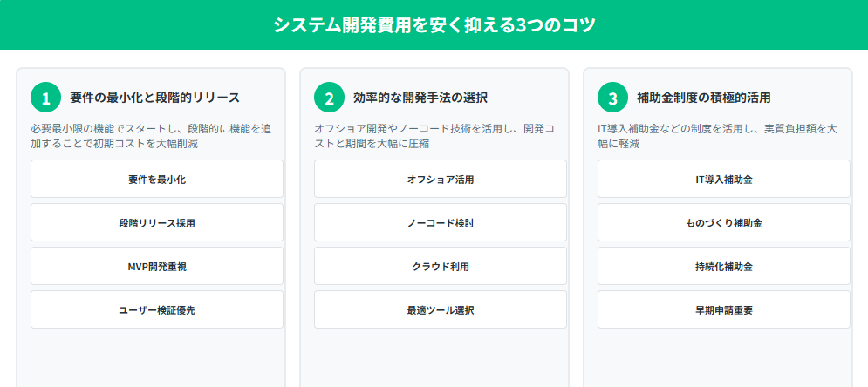Click the green banner title システム開発費用を安く抑える3つのコツ
The image size is (868, 387).
click(434, 25)
